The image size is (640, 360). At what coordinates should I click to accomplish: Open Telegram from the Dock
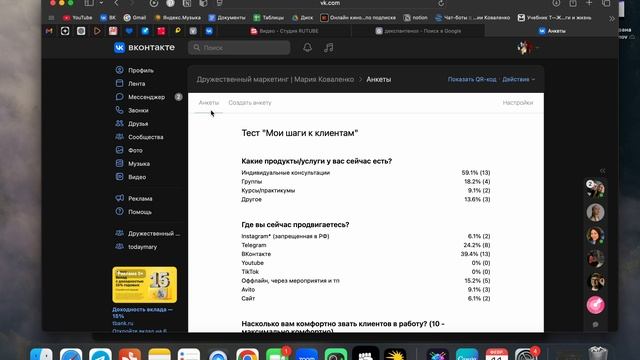(x=100, y=355)
